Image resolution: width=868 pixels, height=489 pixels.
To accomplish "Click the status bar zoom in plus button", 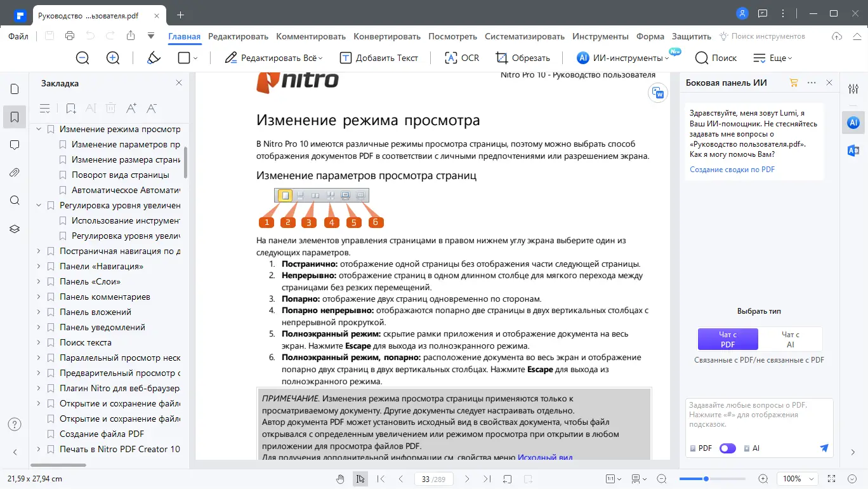I will click(x=763, y=479).
